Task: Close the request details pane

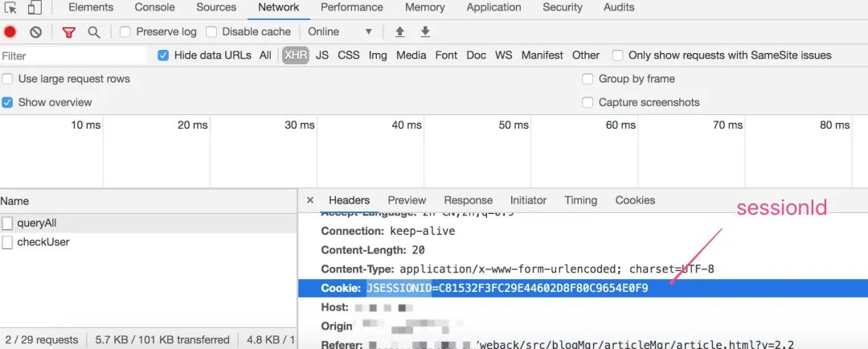Action: point(310,200)
